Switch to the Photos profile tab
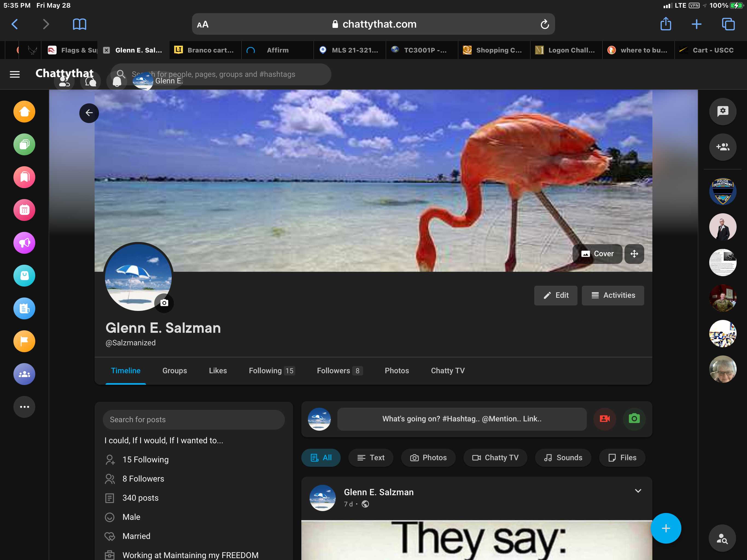This screenshot has height=560, width=747. [x=397, y=370]
